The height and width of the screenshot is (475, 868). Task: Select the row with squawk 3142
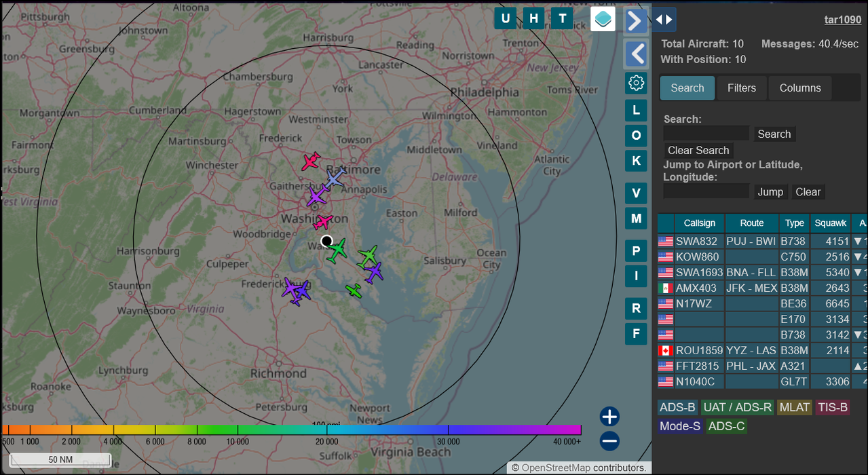pos(762,335)
